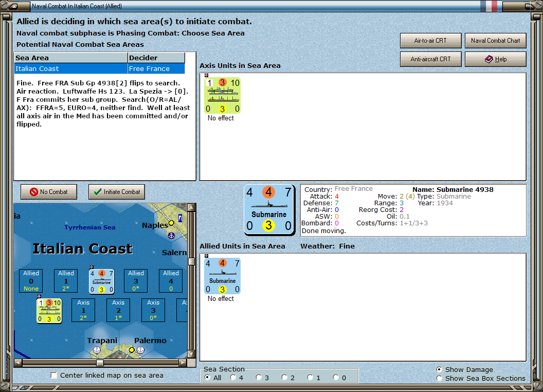Click the Trapani port anchor icon
The image size is (543, 392).
pos(97,350)
